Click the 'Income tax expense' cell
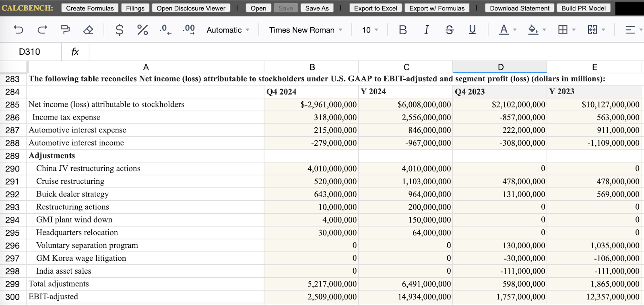 (x=145, y=117)
